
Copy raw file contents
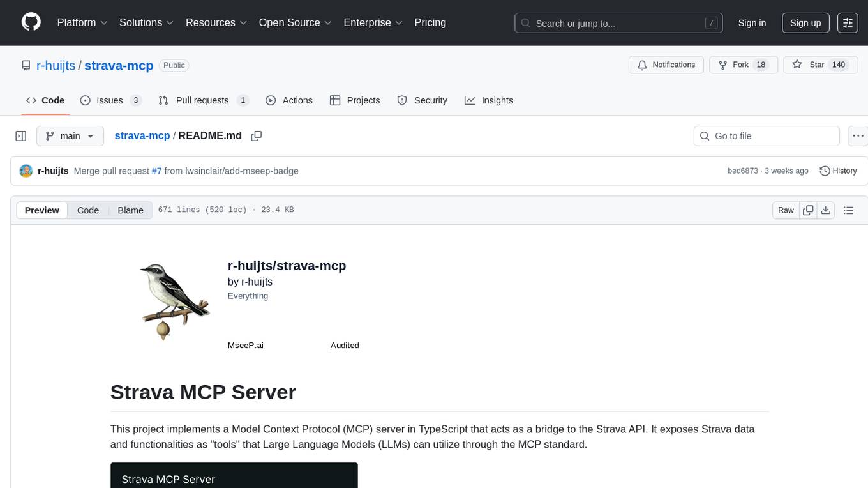808,210
